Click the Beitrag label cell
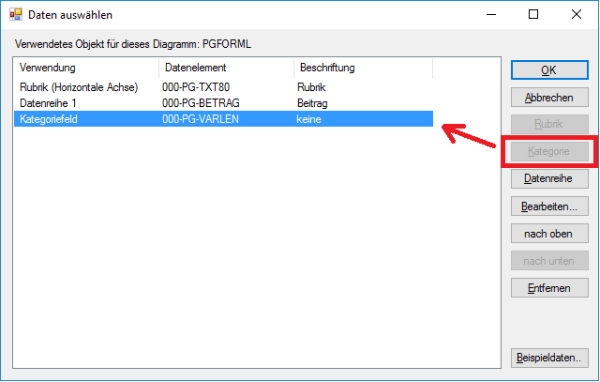This screenshot has height=382, width=600. [x=312, y=103]
